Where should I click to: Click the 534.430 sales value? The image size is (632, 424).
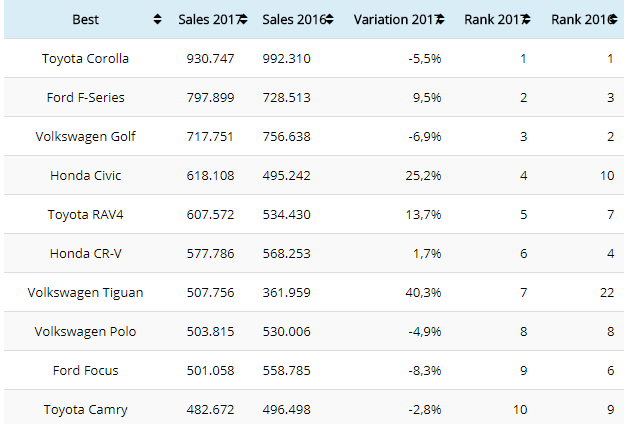(x=287, y=214)
